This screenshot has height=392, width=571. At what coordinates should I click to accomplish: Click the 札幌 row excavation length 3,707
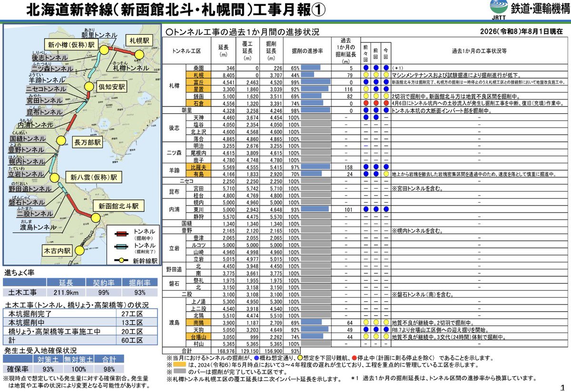(x=275, y=75)
